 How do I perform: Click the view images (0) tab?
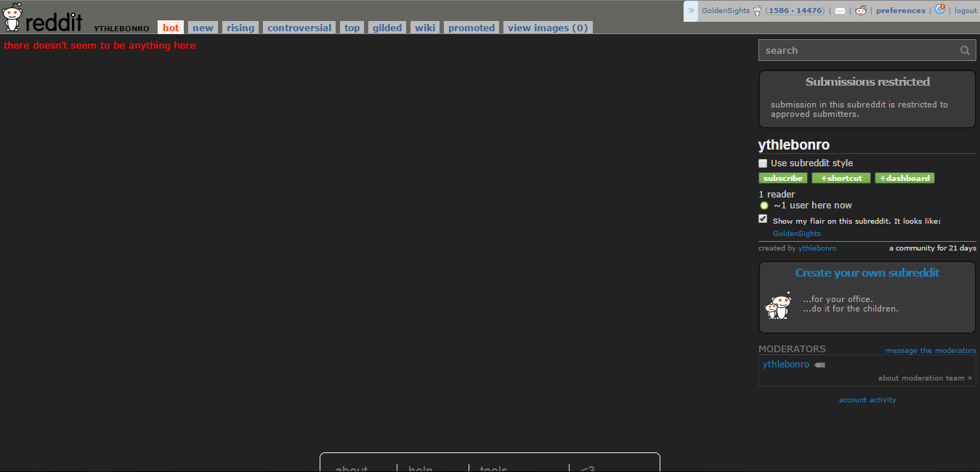coord(548,28)
